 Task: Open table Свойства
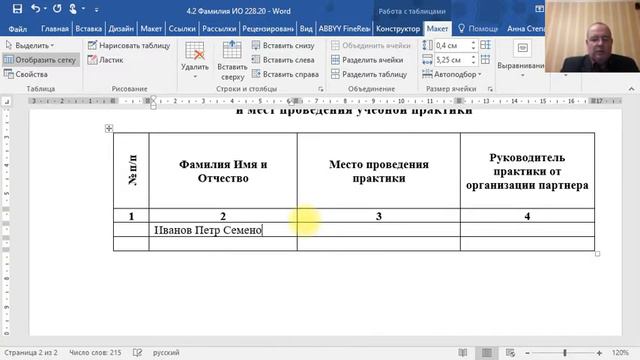click(26, 74)
